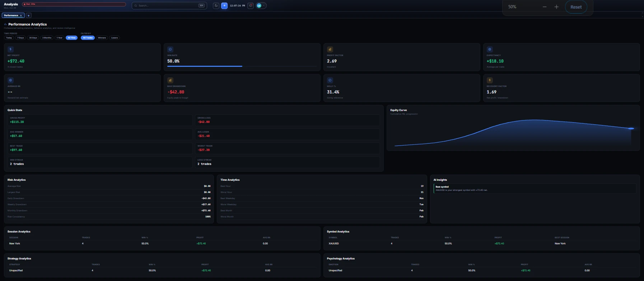Screen dimensions: 644x281
Task: Click the XAUUSD row in Symbol Analytics
Action: (481, 244)
